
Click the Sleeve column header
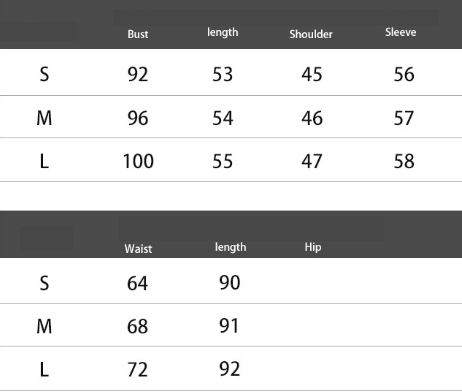400,32
